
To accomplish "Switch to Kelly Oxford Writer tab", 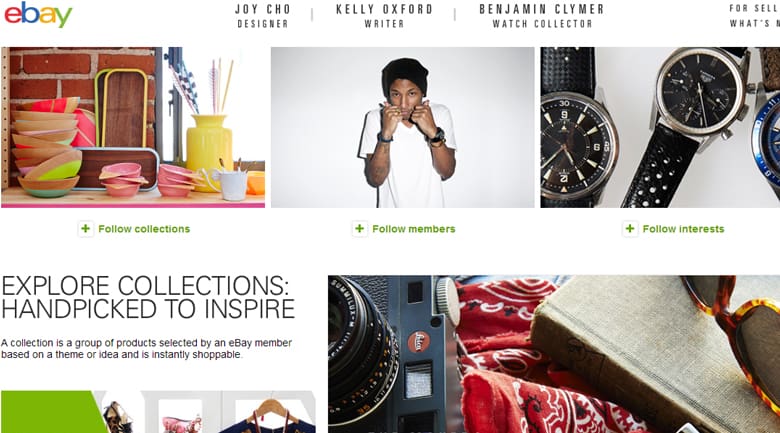I will click(384, 16).
